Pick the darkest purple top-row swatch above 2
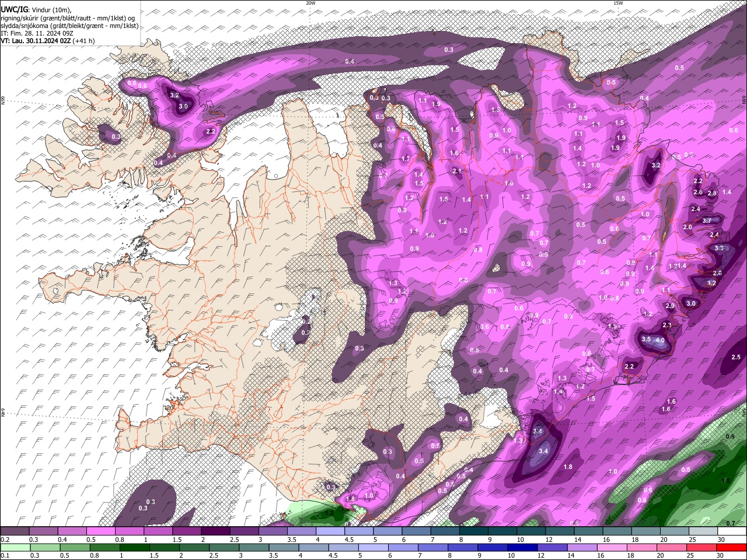747x560 pixels. 215,531
